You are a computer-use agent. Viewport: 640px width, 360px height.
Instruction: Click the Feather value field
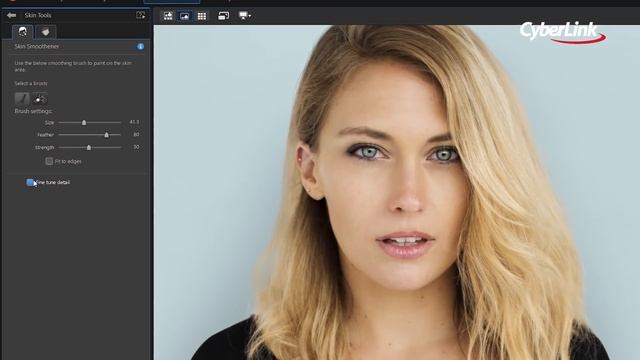[x=136, y=134]
